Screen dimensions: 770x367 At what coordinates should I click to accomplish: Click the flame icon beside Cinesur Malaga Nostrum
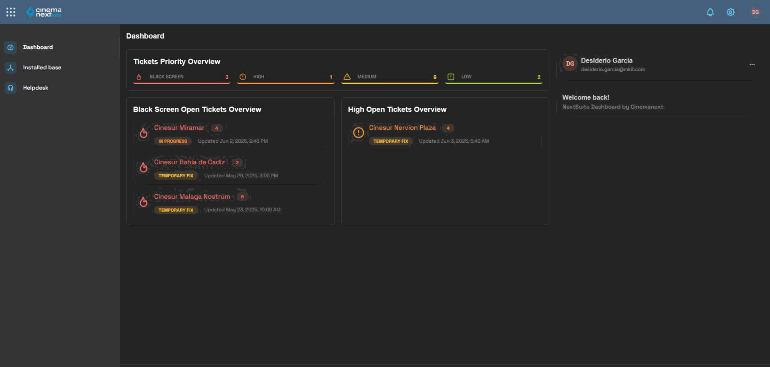[x=143, y=202]
